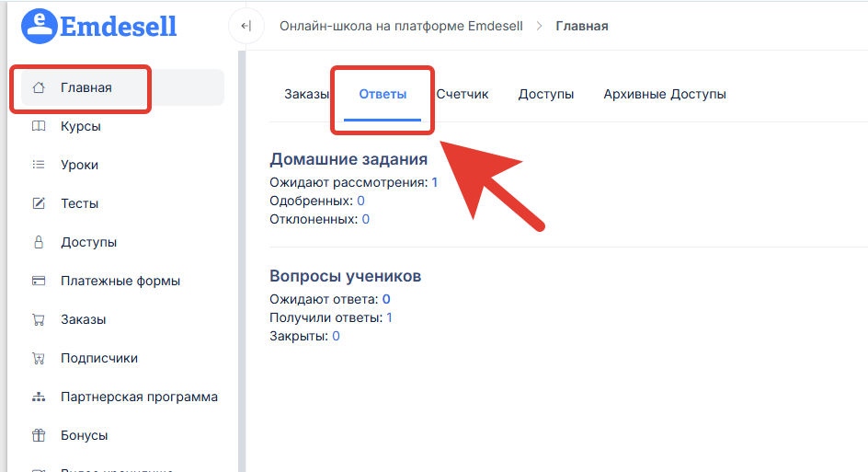Click the pencil icon for Тесты
Screen dimensions: 868x472
tap(39, 204)
